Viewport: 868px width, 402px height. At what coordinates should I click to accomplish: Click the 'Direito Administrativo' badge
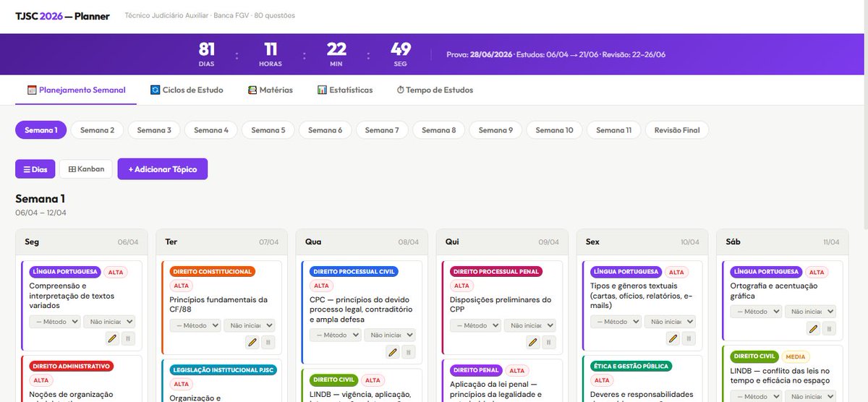tap(72, 367)
